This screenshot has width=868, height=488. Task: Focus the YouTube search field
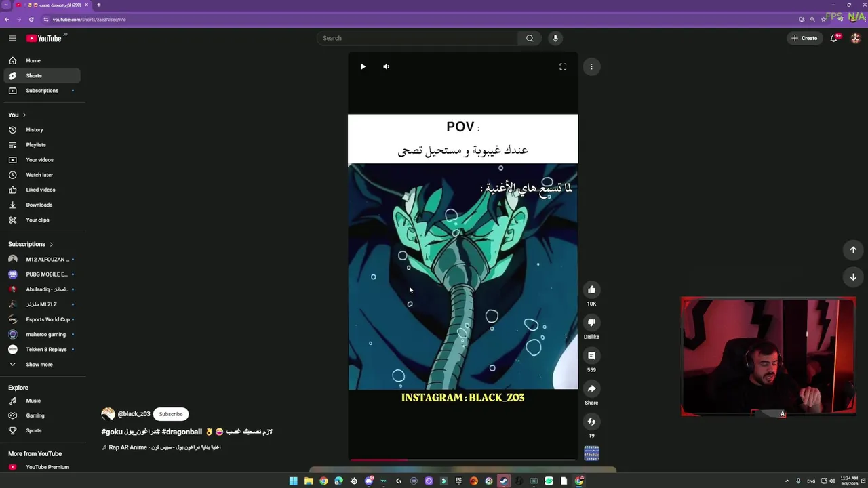point(417,38)
